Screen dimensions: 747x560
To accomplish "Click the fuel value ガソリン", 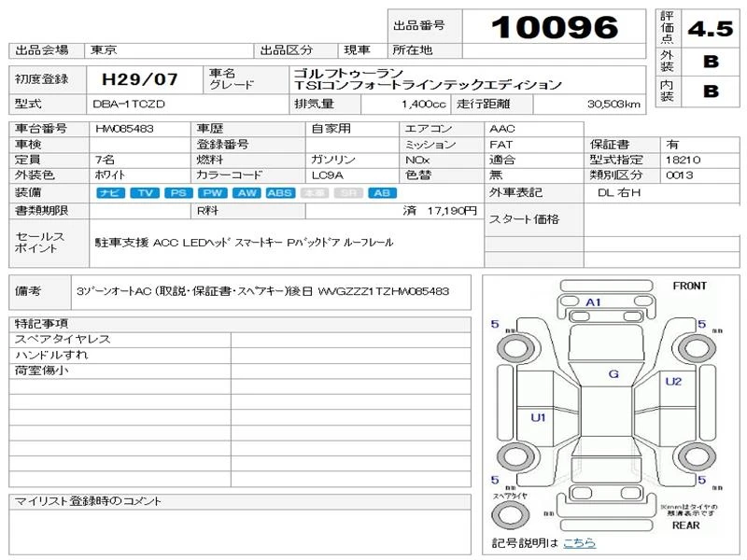I will (333, 160).
